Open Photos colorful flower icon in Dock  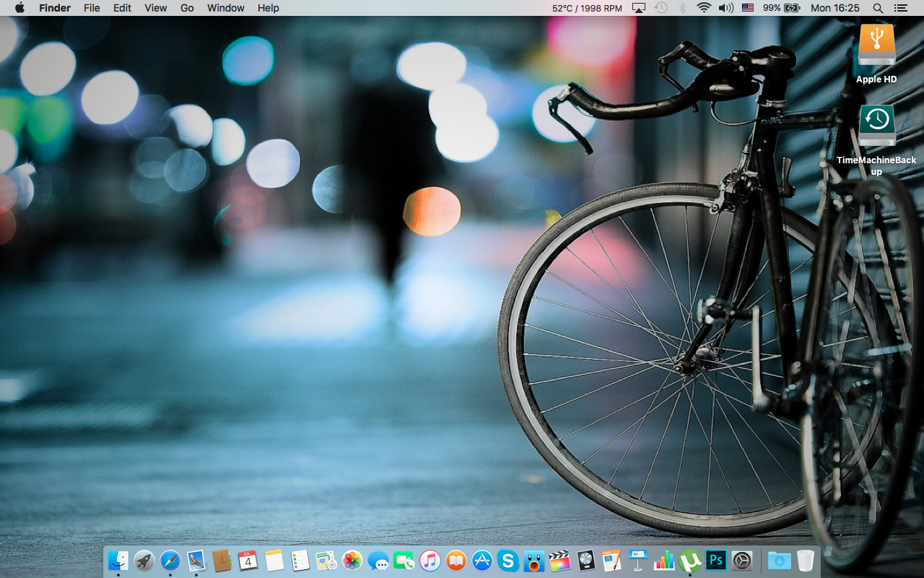[x=352, y=560]
